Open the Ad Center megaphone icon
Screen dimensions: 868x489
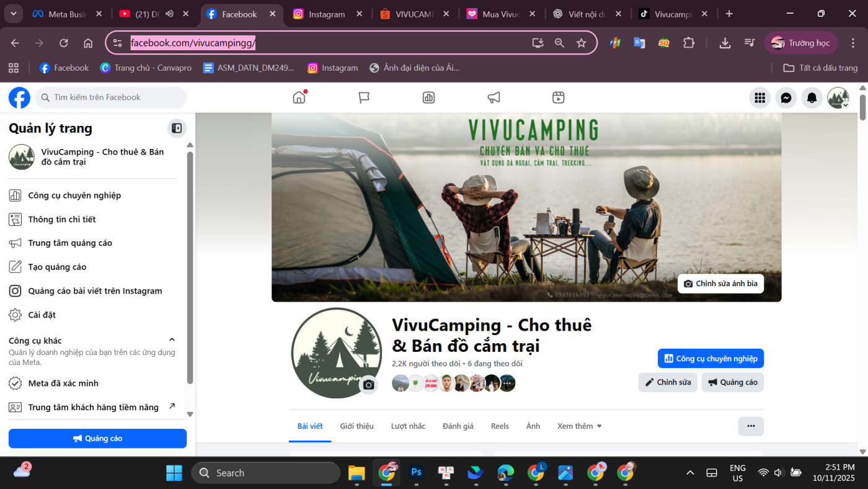pos(494,97)
